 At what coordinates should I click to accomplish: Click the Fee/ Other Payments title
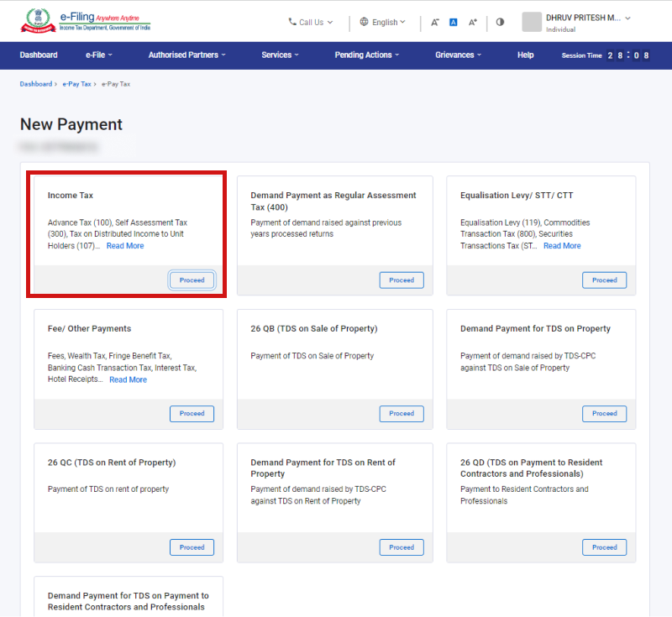point(89,328)
